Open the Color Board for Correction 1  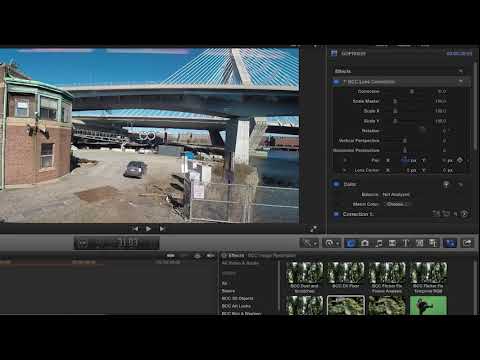(464, 214)
